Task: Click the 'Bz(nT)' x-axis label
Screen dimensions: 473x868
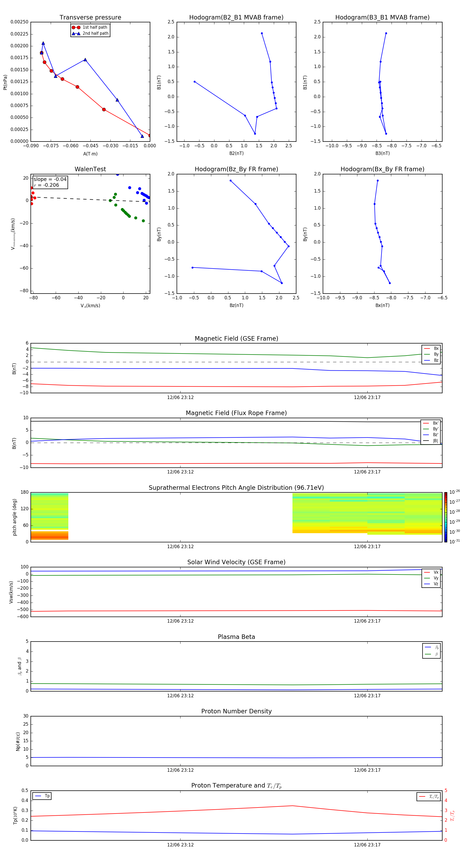Action: point(236,305)
